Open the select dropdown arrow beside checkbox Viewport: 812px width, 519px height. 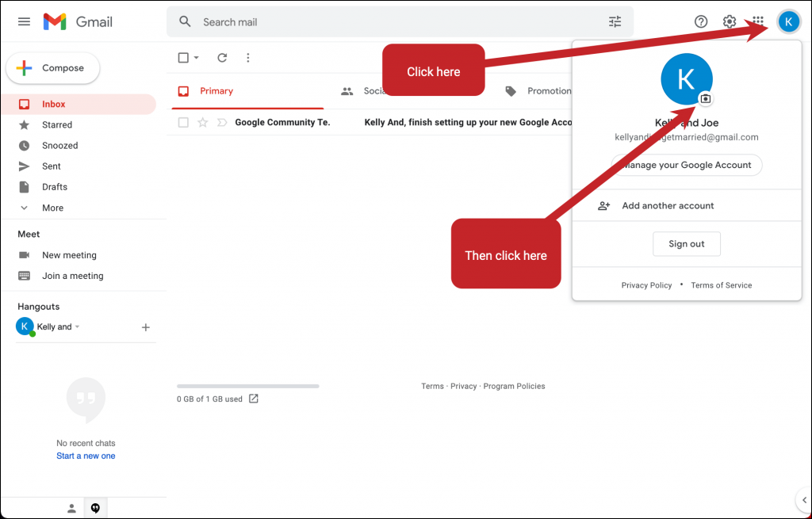[197, 58]
